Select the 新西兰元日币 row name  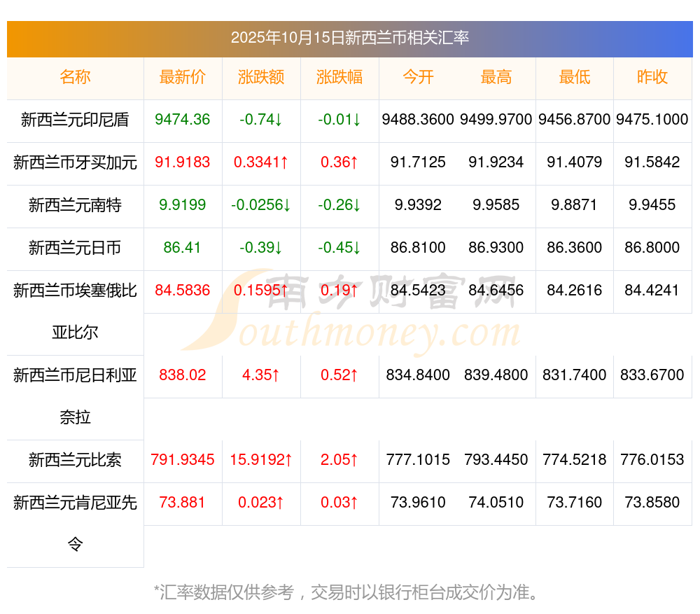(75, 248)
